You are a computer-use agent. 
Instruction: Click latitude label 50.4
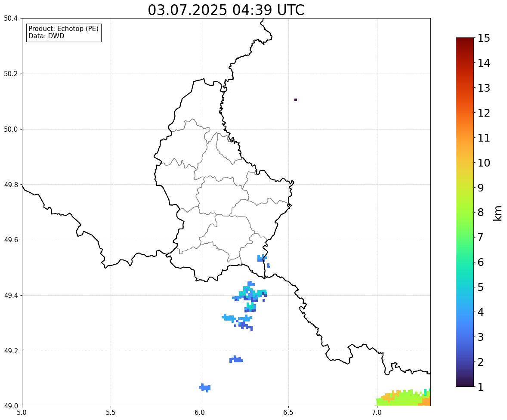click(x=11, y=19)
